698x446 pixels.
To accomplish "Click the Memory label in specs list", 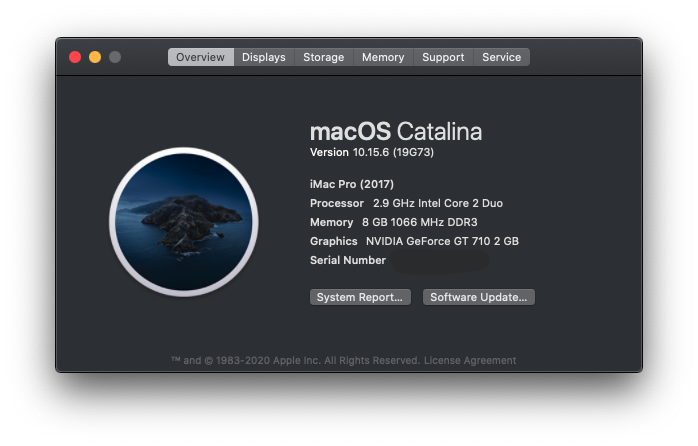I will 332,222.
